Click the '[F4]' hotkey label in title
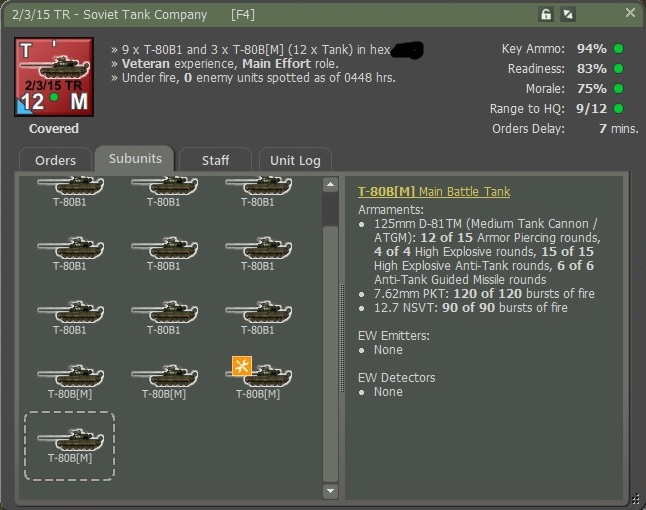The height and width of the screenshot is (510, 646). 243,15
